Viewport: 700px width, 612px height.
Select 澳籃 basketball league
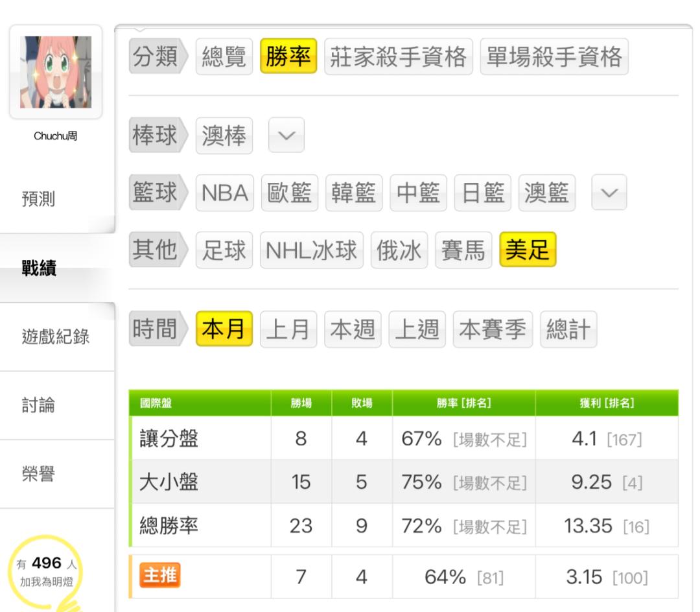pyautogui.click(x=547, y=193)
